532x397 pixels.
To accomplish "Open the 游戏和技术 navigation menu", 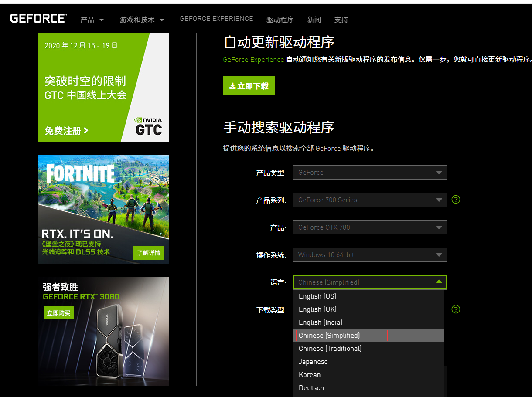I will (x=142, y=20).
